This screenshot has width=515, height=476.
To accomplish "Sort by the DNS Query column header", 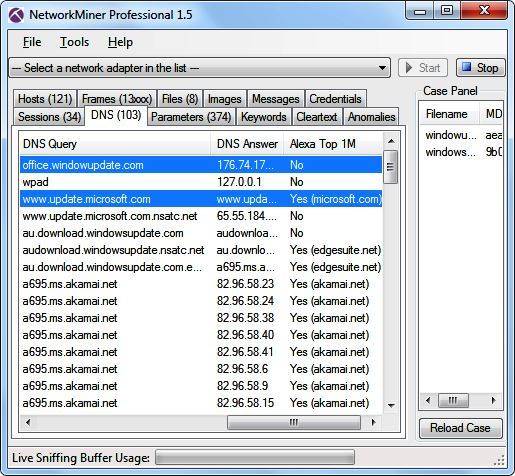I will (115, 144).
